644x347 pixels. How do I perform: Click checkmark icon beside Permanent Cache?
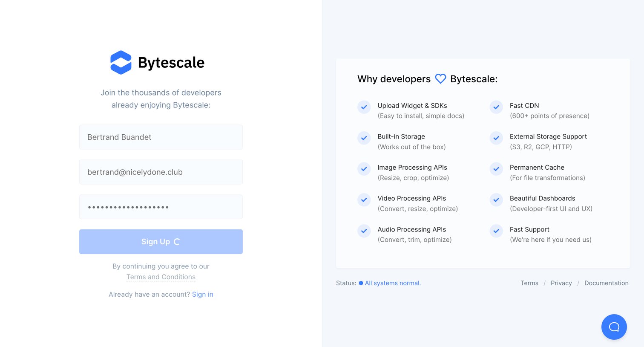tap(496, 169)
